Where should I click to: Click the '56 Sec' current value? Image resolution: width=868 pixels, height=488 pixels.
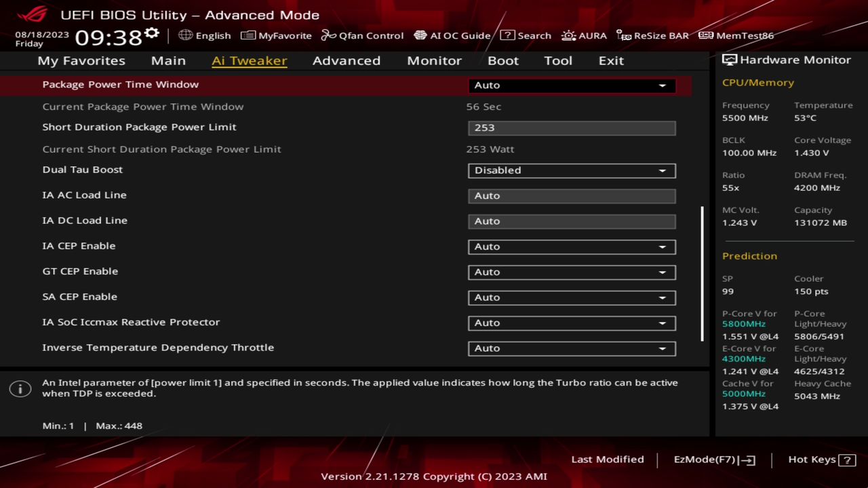coord(484,106)
